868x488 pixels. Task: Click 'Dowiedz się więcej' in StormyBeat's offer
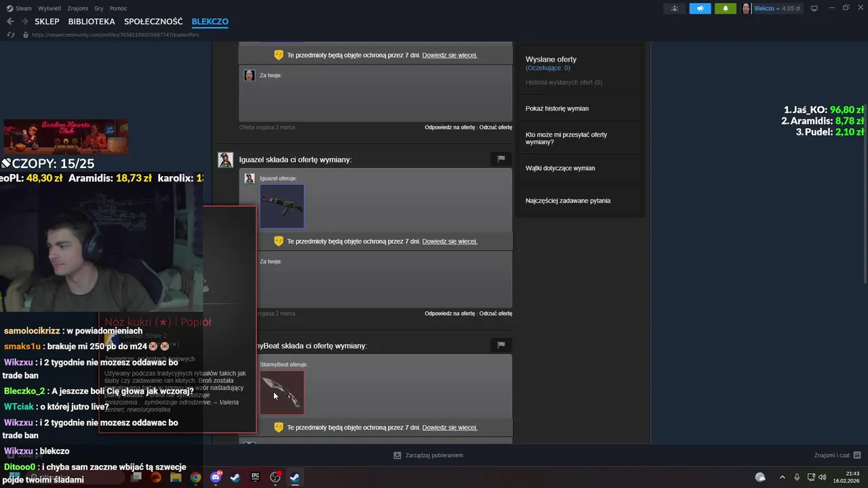tap(450, 428)
